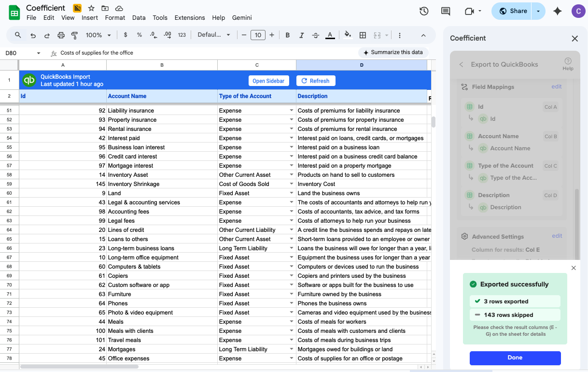The image size is (588, 372).
Task: Select the paint format tool
Action: [74, 35]
